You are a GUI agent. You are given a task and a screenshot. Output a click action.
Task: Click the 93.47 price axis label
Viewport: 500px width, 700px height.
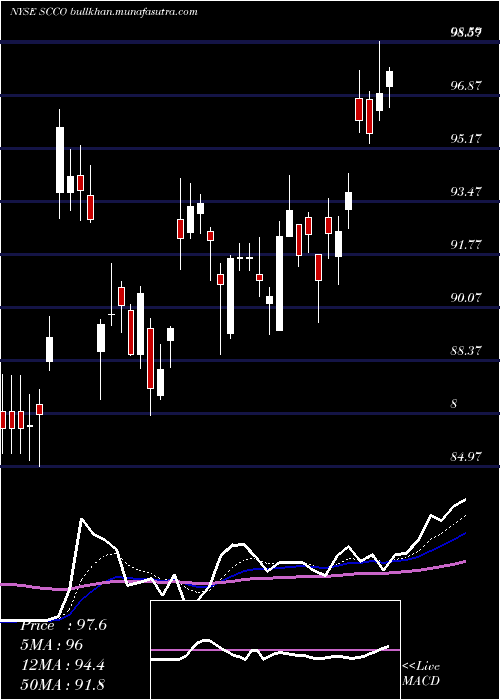point(467,192)
